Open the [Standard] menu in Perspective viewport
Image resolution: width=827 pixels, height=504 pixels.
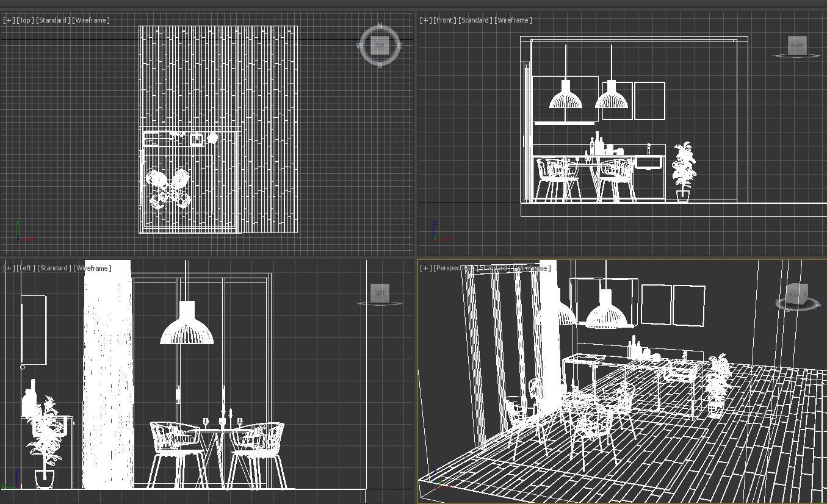pos(495,268)
